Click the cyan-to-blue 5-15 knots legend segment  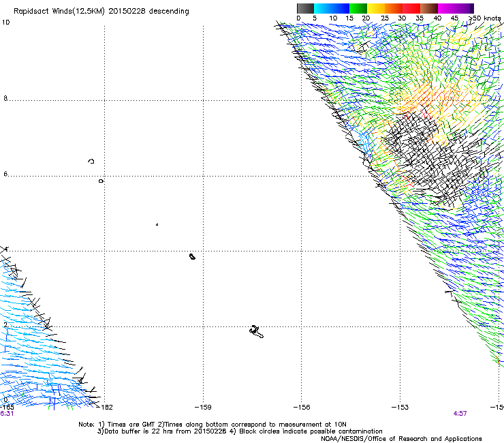click(332, 8)
